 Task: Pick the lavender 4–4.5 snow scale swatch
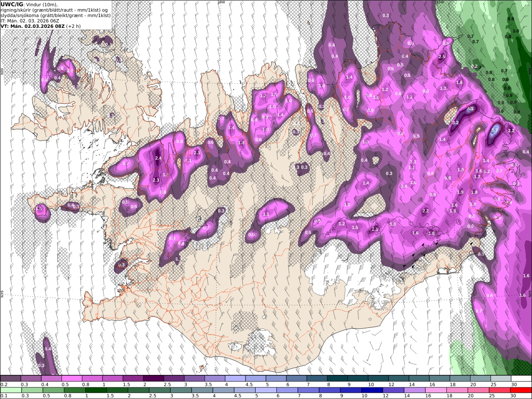pyautogui.click(x=235, y=379)
